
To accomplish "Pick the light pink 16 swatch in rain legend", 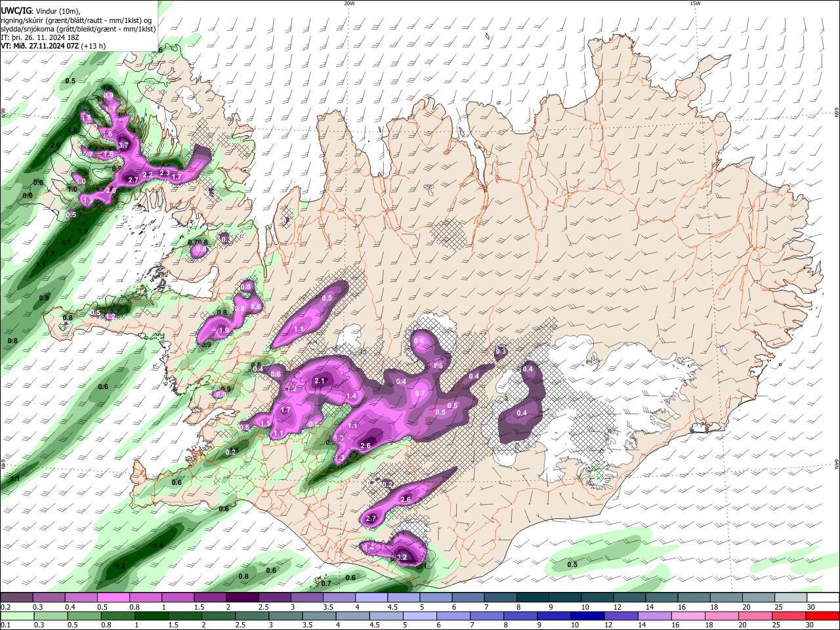I will [688, 616].
